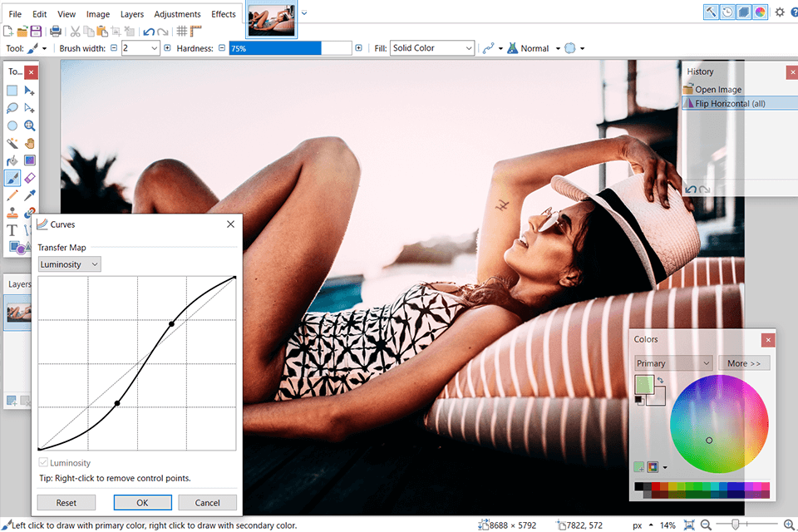Click Reset in Curves dialog
Screen dimensions: 798x532
(66, 502)
